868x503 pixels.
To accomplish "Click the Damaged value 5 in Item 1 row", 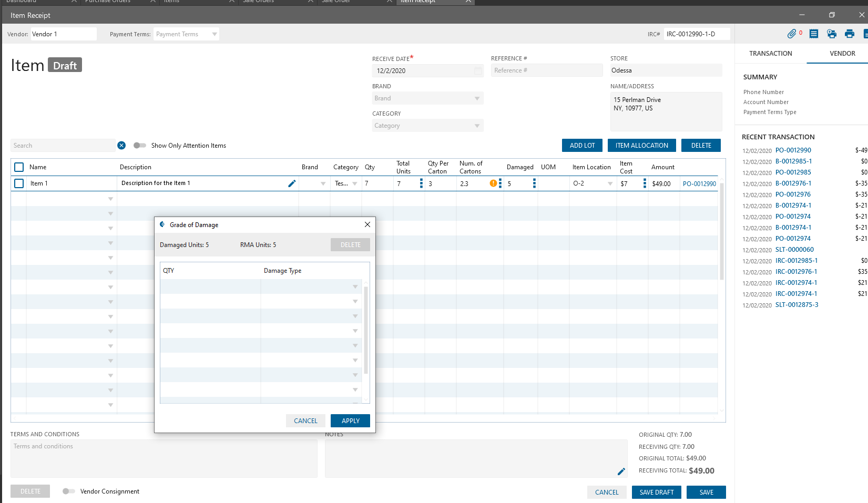I will (509, 184).
